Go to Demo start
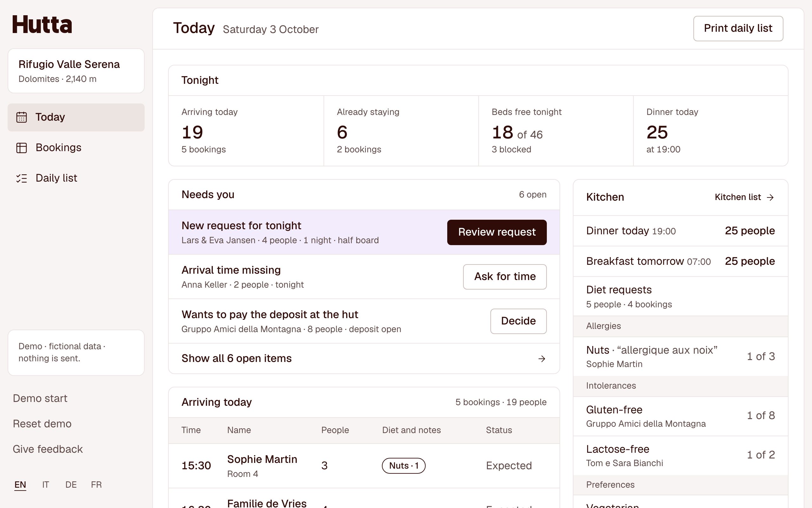 coord(40,398)
